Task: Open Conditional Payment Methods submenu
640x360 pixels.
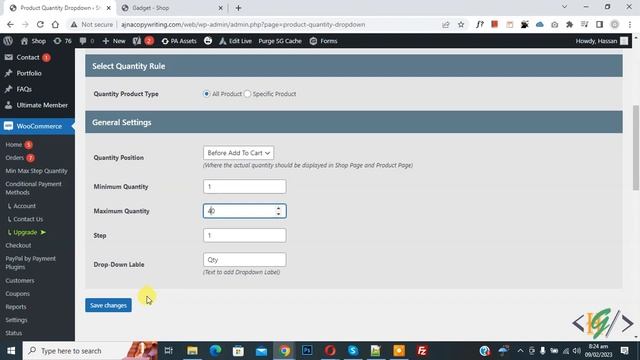Action: click(x=33, y=188)
